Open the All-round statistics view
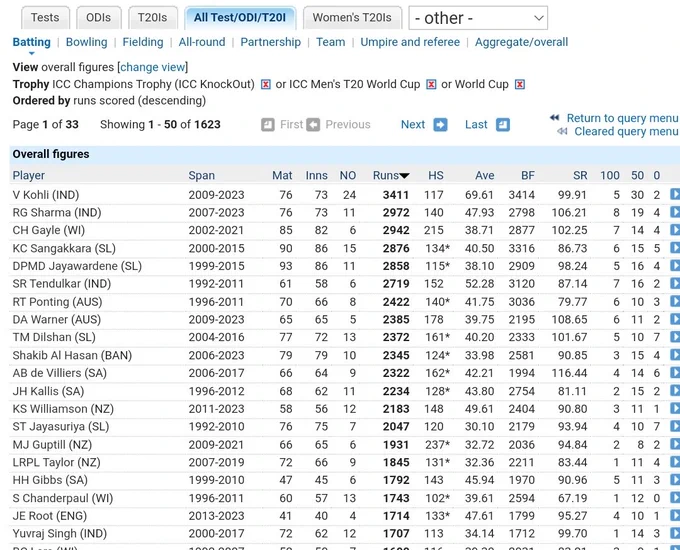 coord(202,42)
